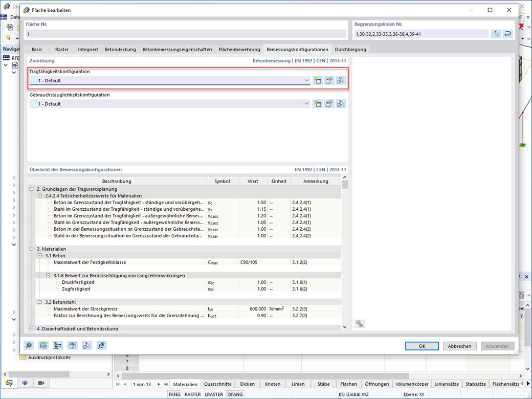Toggle the eye visibility icon bottom left
This screenshot has height=399, width=532.
[24, 383]
